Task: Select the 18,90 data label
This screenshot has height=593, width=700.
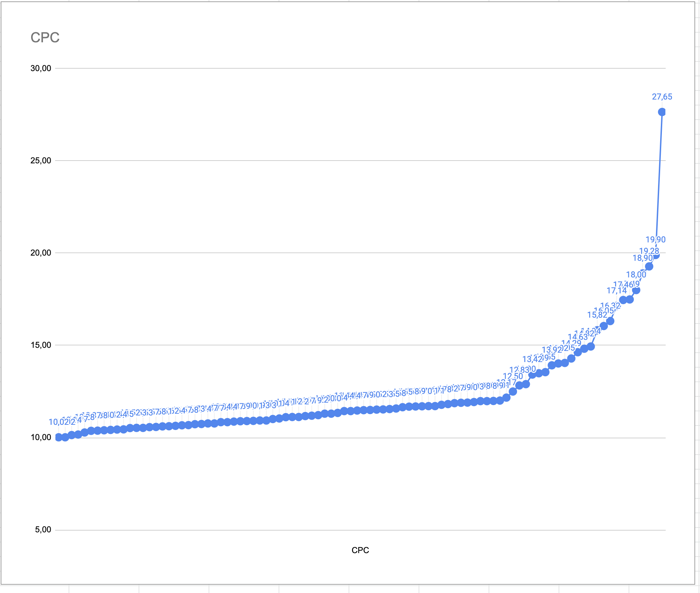Action: (x=642, y=258)
